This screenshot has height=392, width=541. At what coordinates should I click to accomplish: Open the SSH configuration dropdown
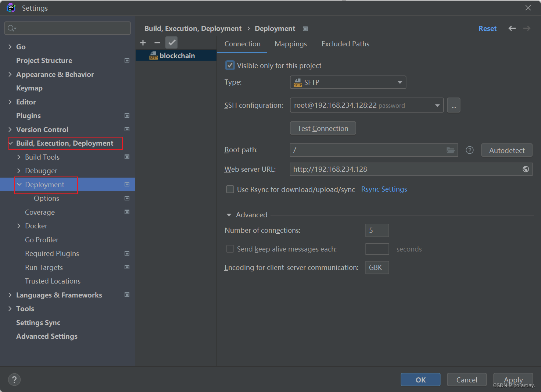tap(367, 105)
